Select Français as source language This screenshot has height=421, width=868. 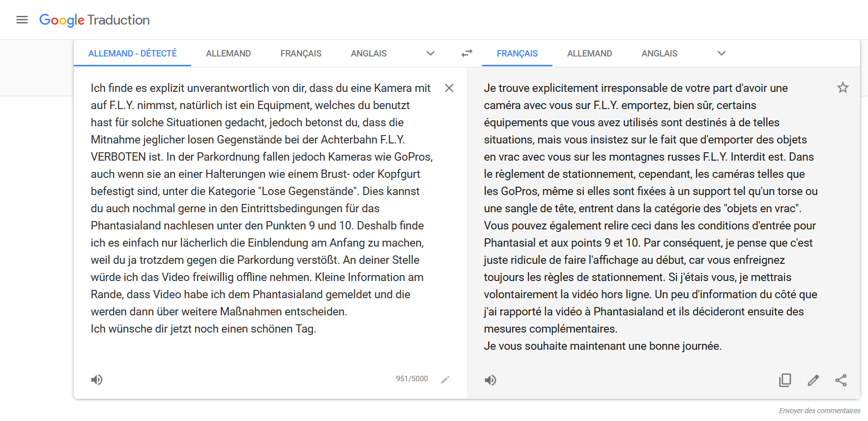tap(301, 54)
